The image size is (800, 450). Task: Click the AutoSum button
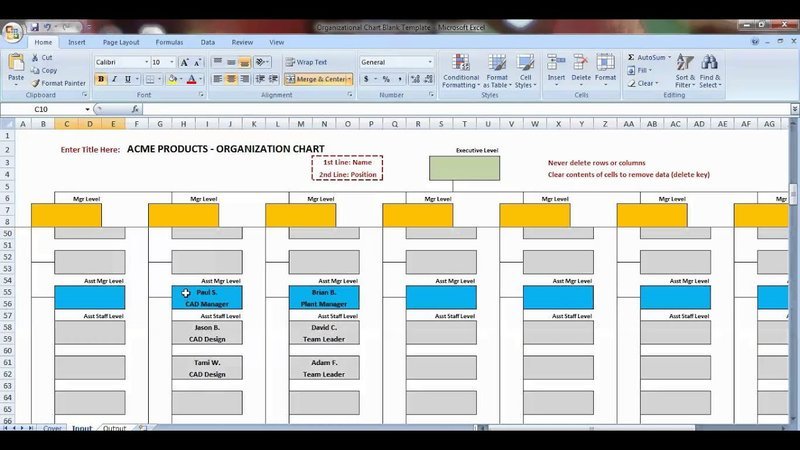point(646,58)
